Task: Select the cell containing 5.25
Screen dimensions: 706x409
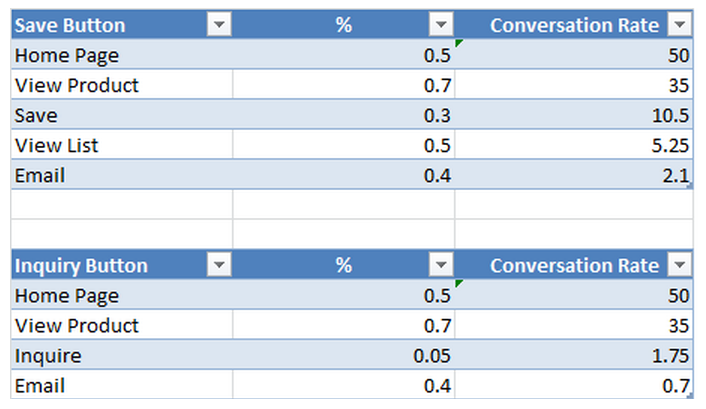Action: [x=574, y=144]
